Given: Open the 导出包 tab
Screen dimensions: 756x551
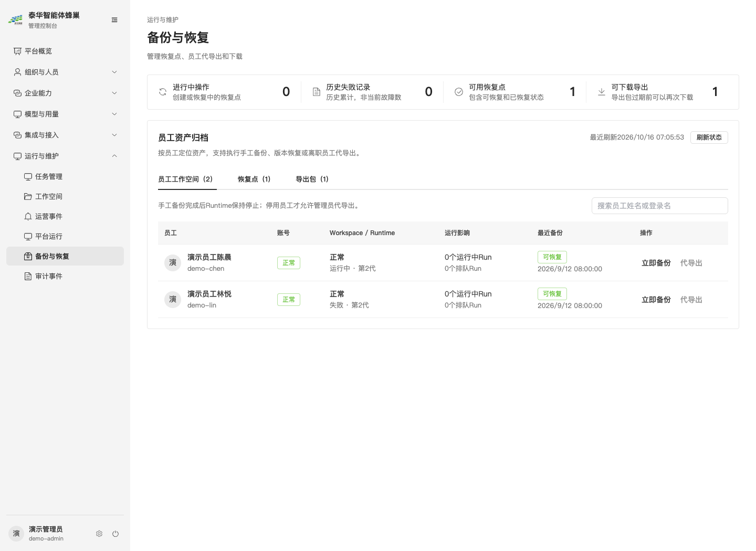Looking at the screenshot, I should 312,179.
